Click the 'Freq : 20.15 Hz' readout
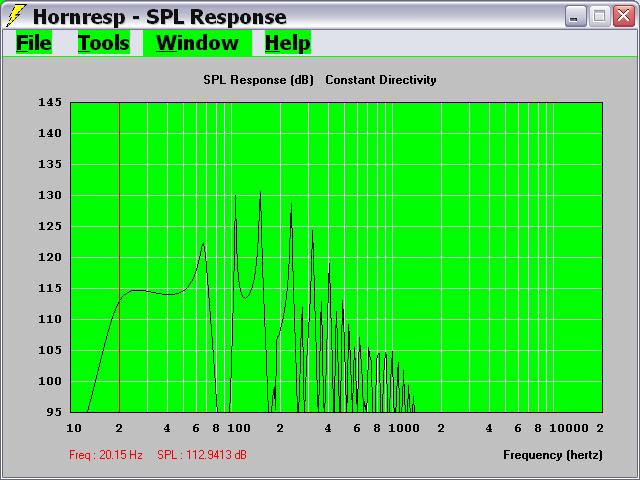The image size is (640, 480). (x=106, y=455)
